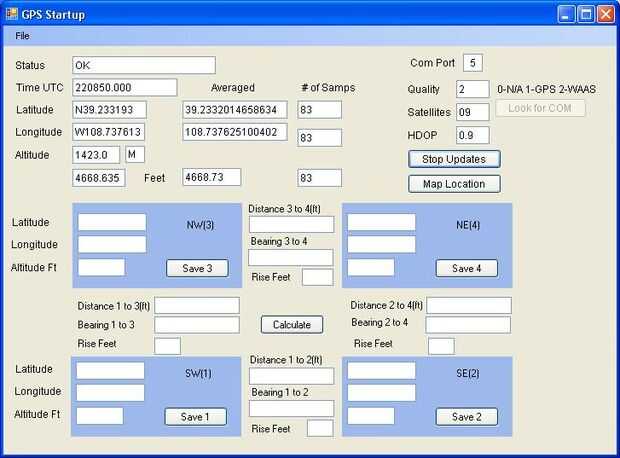Image resolution: width=620 pixels, height=458 pixels.
Task: Click Rise Feet field below Bearing 2 to 4
Action: click(441, 346)
